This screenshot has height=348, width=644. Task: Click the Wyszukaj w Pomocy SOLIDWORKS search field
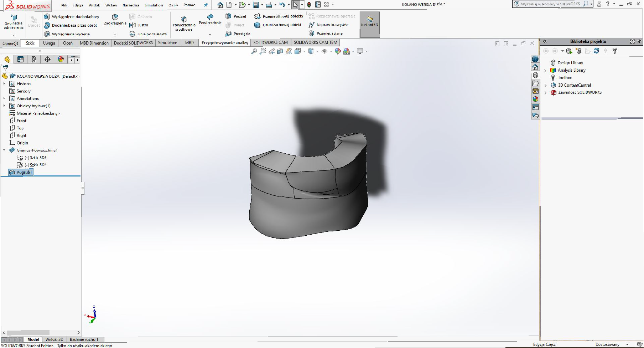coord(550,4)
